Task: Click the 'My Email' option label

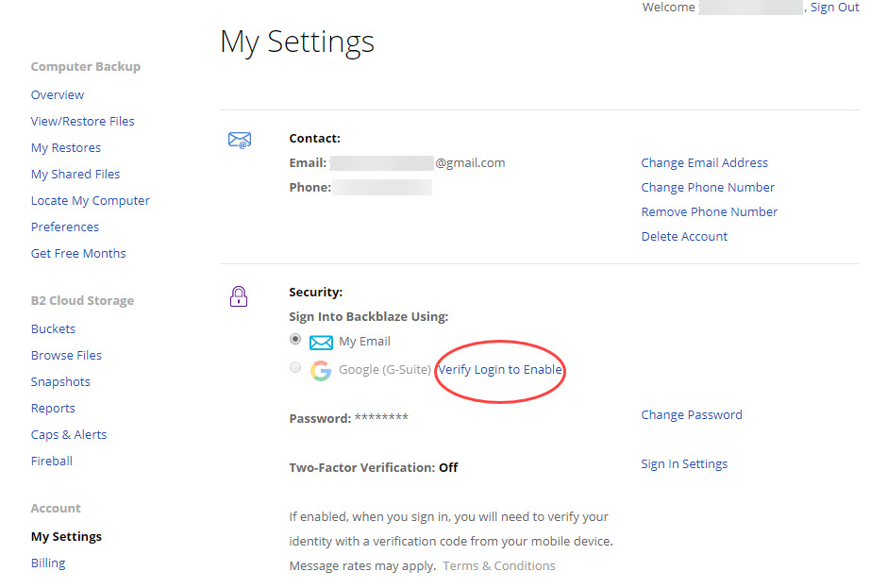Action: [x=364, y=342]
